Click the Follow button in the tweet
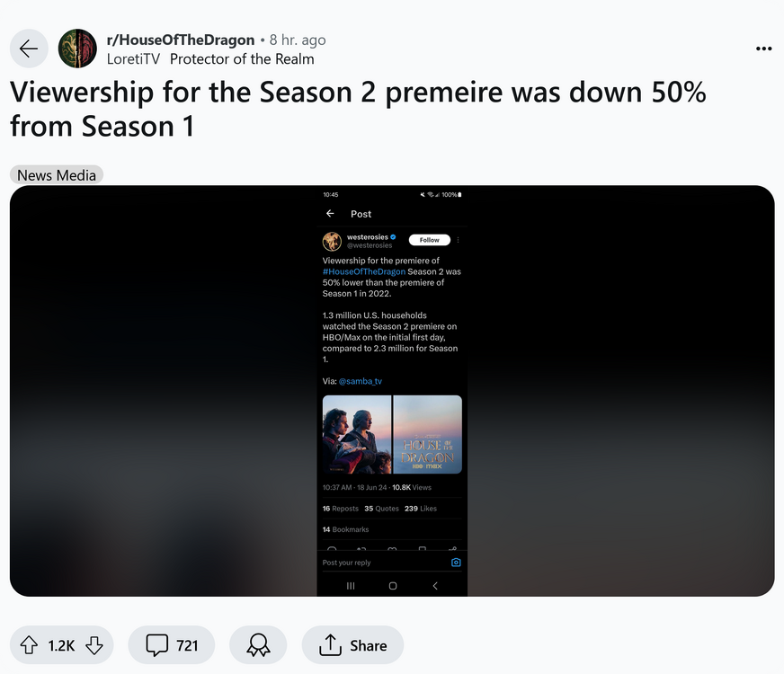 (x=430, y=240)
